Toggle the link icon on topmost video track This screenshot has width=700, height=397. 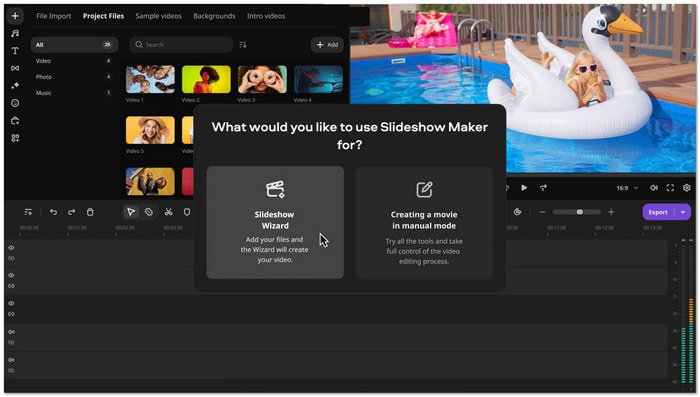[x=11, y=259]
